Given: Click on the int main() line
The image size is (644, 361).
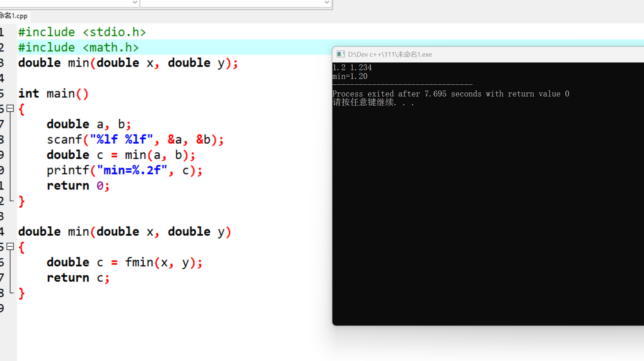Looking at the screenshot, I should pyautogui.click(x=53, y=94).
